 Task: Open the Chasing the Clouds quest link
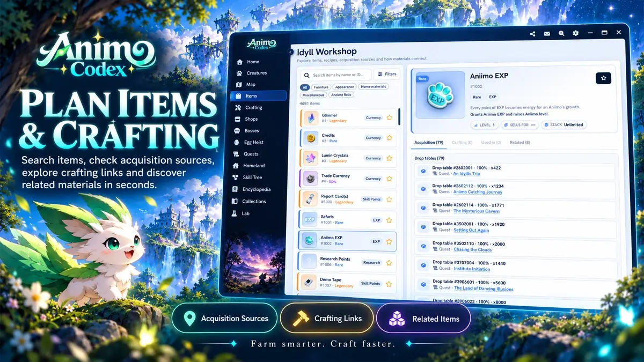click(473, 249)
